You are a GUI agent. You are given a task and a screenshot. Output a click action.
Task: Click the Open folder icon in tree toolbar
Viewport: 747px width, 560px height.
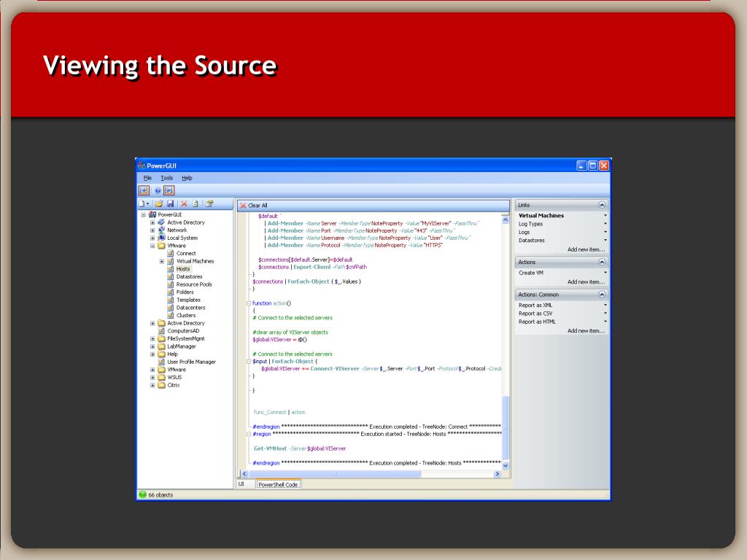pyautogui.click(x=159, y=204)
